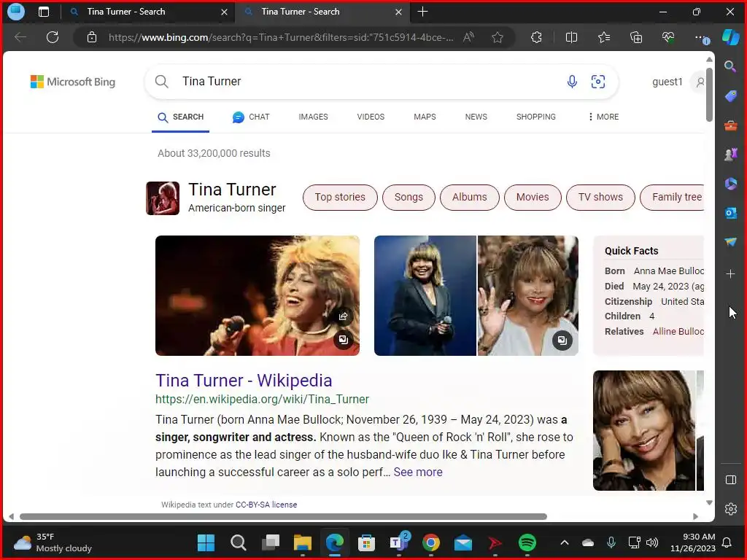Switch to the SHOPPING tab
The image size is (747, 560).
click(x=536, y=117)
